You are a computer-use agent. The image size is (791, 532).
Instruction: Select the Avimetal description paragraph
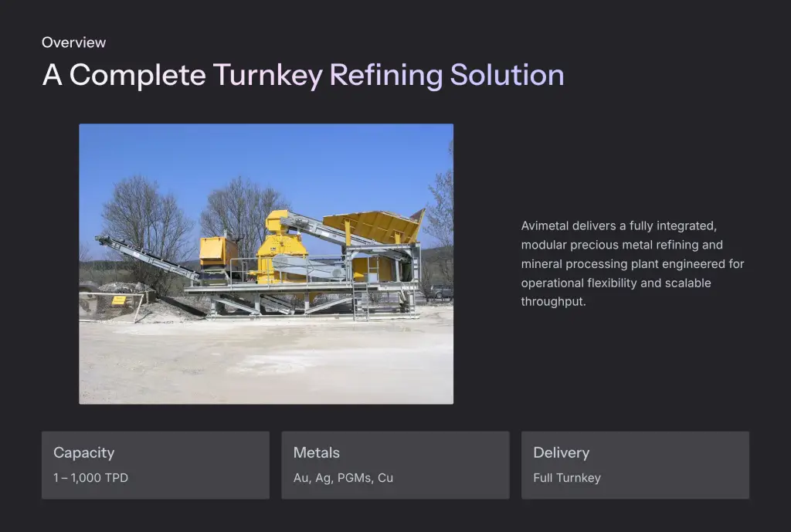click(x=632, y=263)
